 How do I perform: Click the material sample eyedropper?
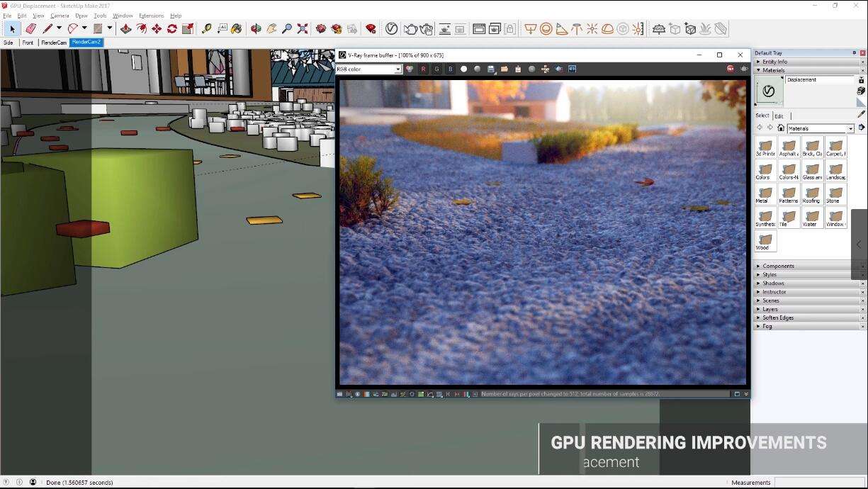[861, 113]
